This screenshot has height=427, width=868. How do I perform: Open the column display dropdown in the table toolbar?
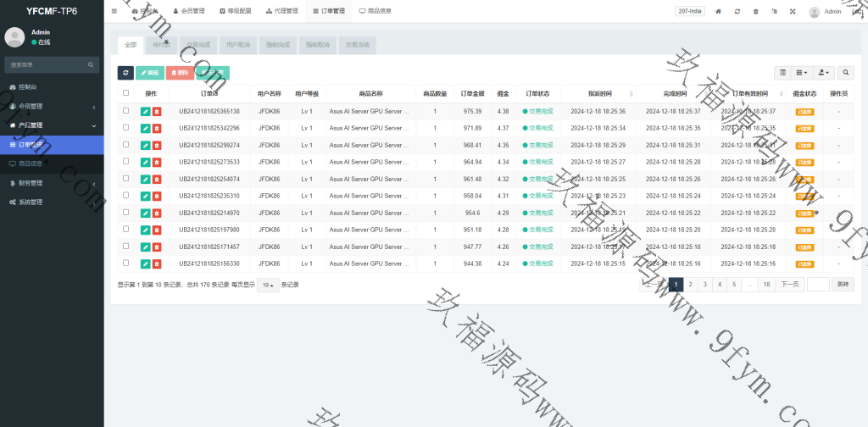802,73
